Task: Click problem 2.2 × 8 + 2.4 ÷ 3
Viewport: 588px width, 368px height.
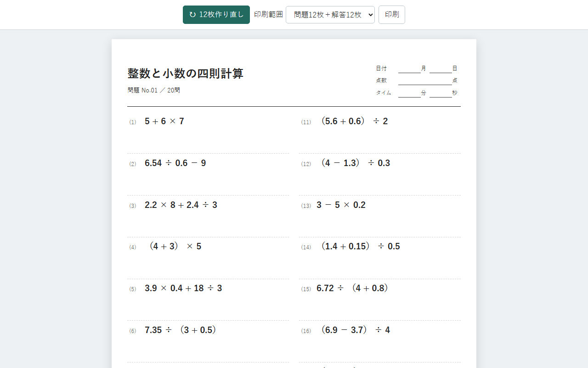Action: (181, 205)
